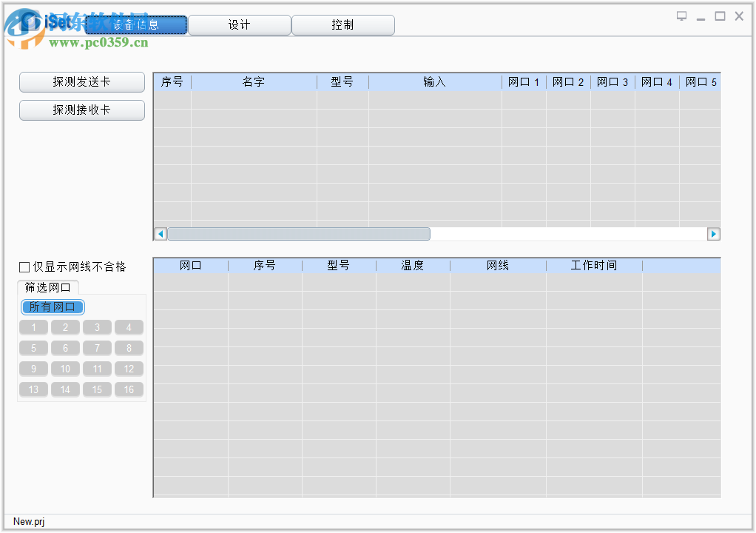Select network port 1 in the filter grid
The image size is (756, 533).
point(33,327)
